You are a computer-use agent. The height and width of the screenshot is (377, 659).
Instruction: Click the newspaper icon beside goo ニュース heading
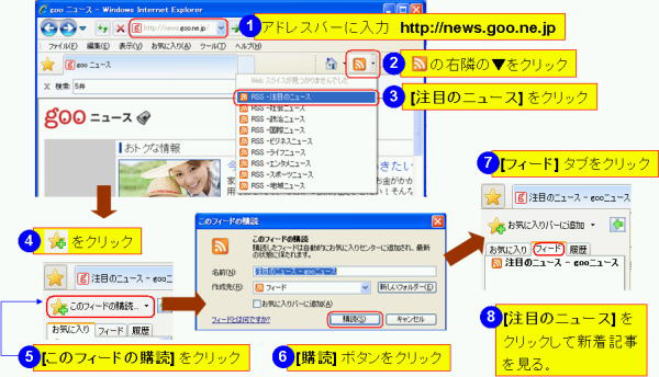pos(143,117)
